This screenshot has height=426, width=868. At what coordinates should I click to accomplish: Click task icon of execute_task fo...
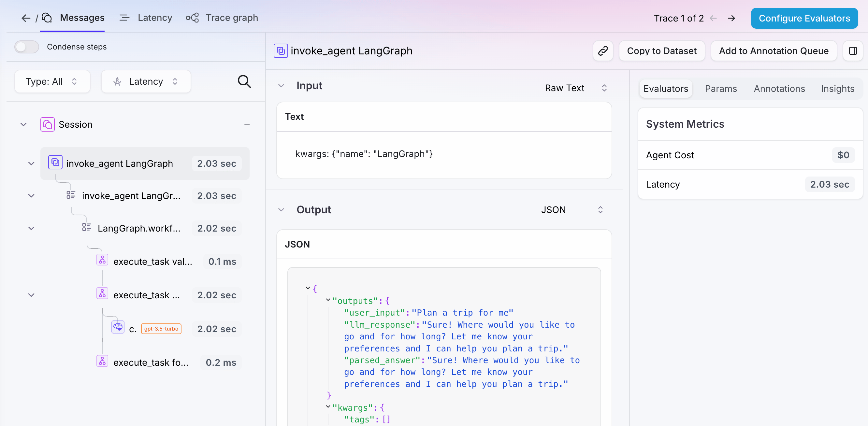coord(102,361)
